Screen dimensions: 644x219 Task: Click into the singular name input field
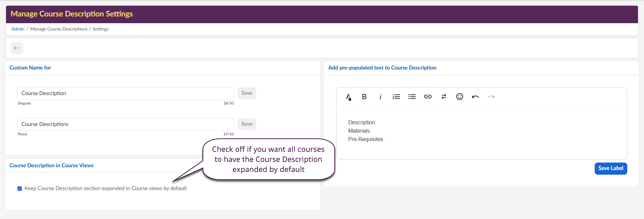coord(125,93)
